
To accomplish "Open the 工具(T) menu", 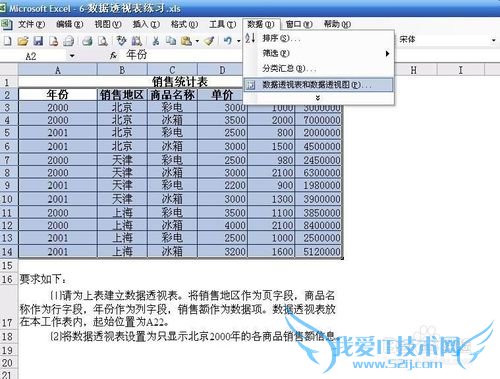I will click(222, 24).
